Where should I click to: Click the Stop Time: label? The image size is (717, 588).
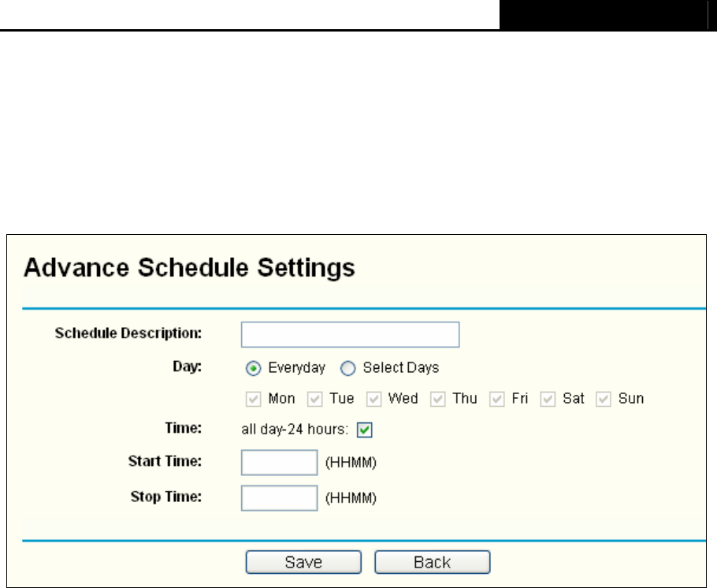pyautogui.click(x=166, y=497)
